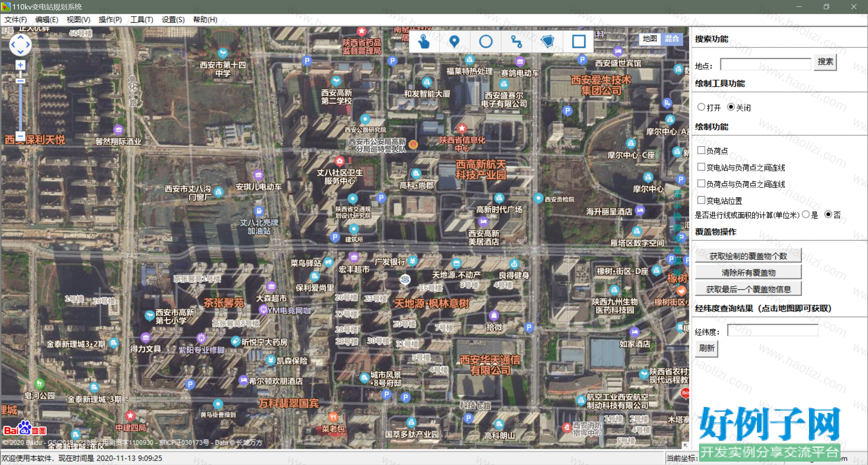The width and height of the screenshot is (868, 465).
Task: Click the 希尔顿欢朋酒店 hotel marker
Action: [x=243, y=380]
